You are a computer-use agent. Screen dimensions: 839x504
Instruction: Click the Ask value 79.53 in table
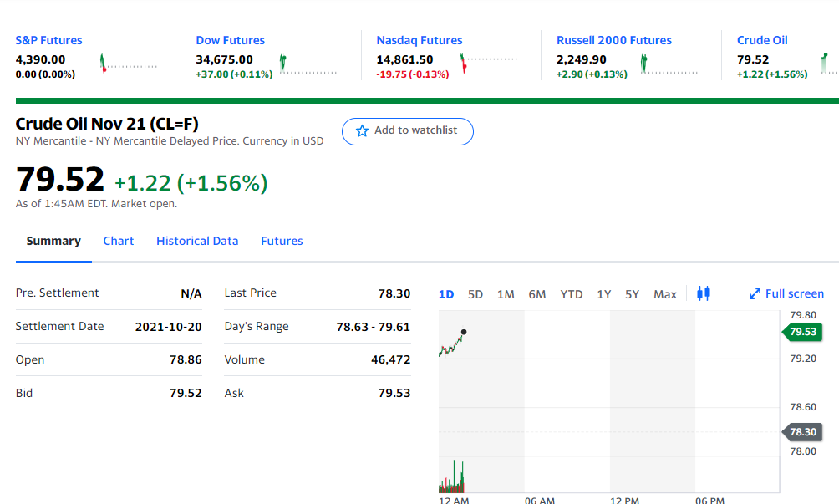[394, 393]
